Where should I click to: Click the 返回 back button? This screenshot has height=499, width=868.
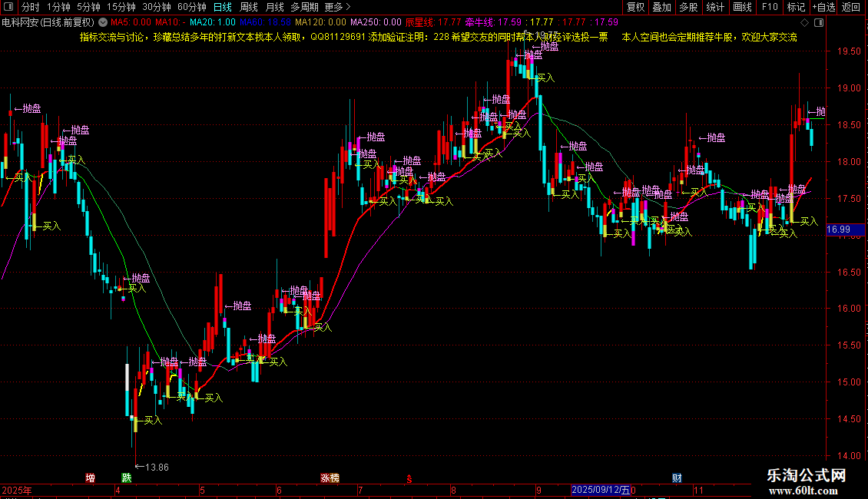851,7
